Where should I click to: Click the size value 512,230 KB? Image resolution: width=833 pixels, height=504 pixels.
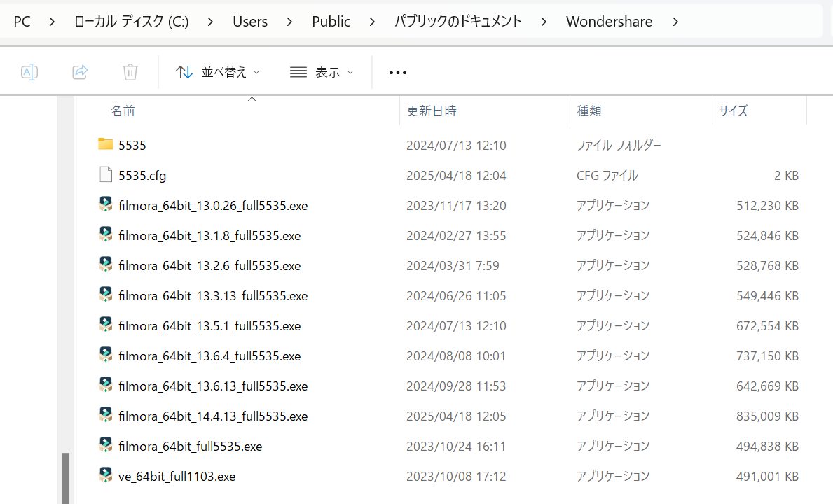[x=767, y=206]
